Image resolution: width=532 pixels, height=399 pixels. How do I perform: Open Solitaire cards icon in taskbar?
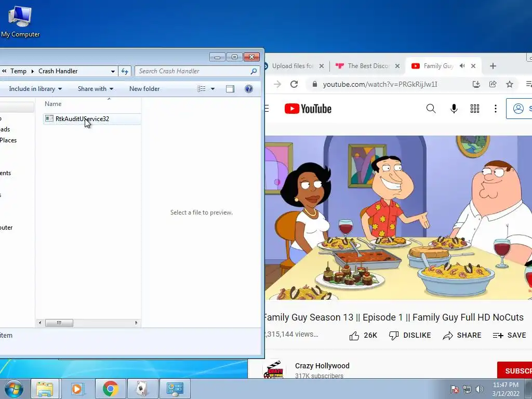pos(142,389)
